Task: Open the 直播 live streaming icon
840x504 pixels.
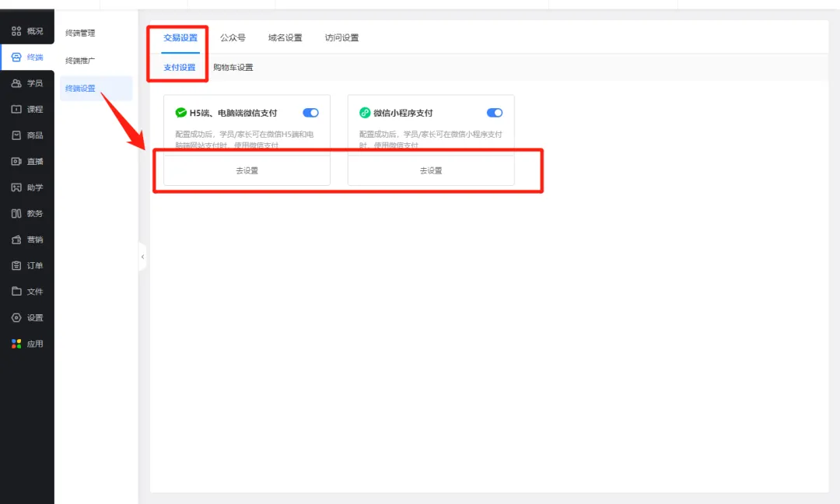Action: pos(16,162)
